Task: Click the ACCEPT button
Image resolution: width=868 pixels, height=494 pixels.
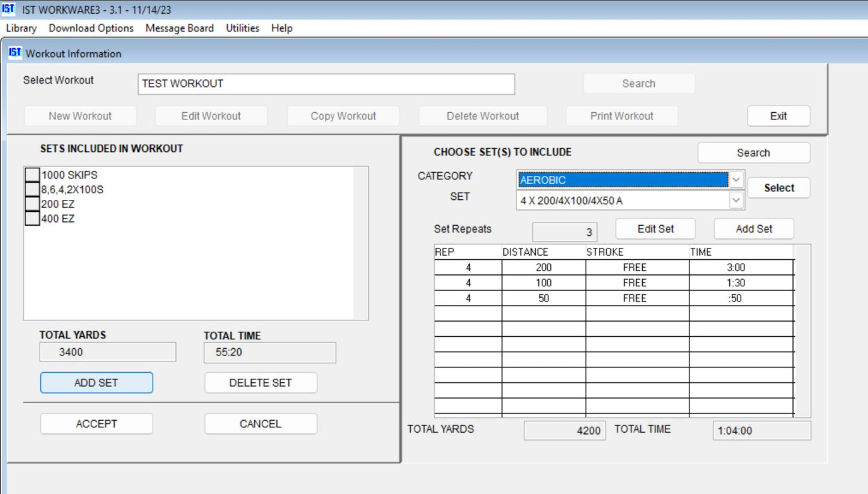Action: (96, 424)
